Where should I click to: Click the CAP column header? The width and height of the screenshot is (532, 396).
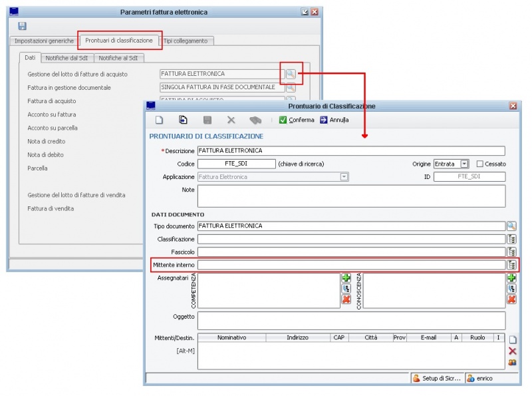[x=339, y=337]
